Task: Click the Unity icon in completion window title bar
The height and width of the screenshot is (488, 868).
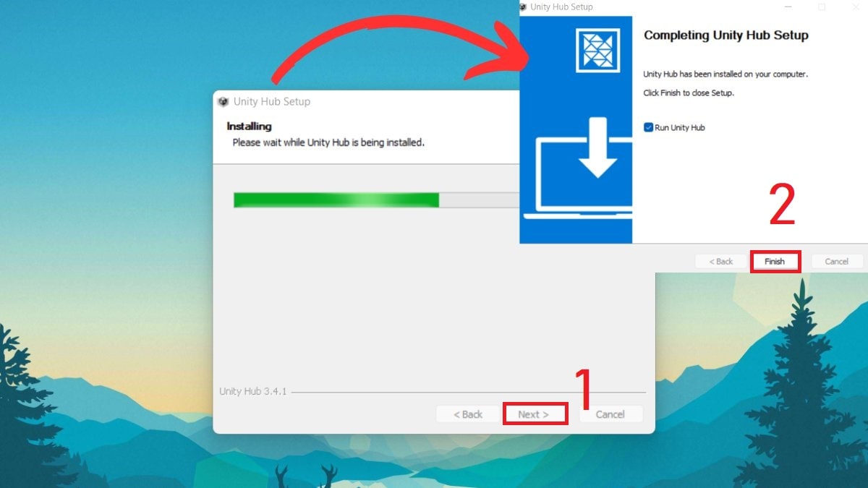Action: (x=523, y=7)
